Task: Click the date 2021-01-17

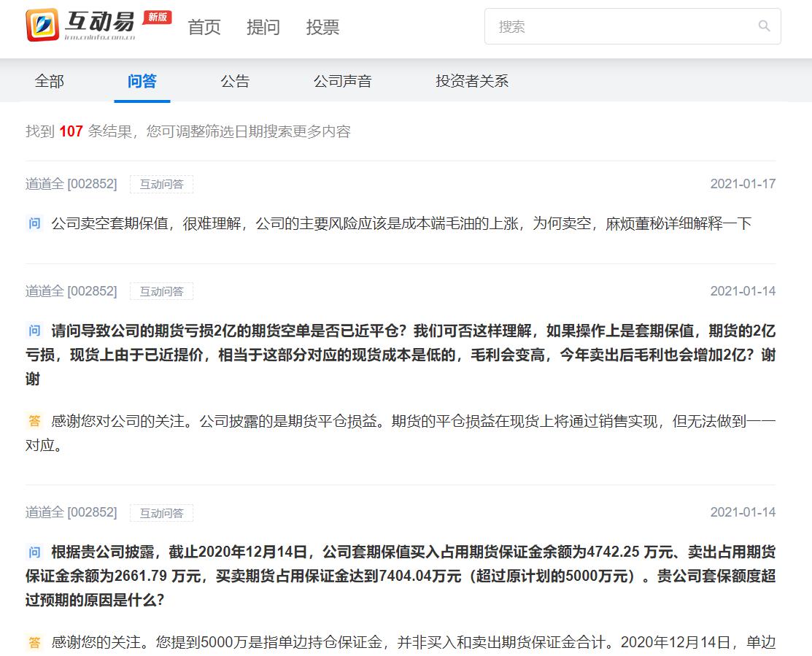Action: 743,184
